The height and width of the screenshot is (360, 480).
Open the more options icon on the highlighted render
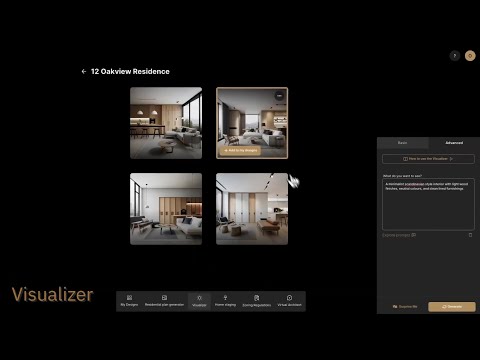point(279,96)
